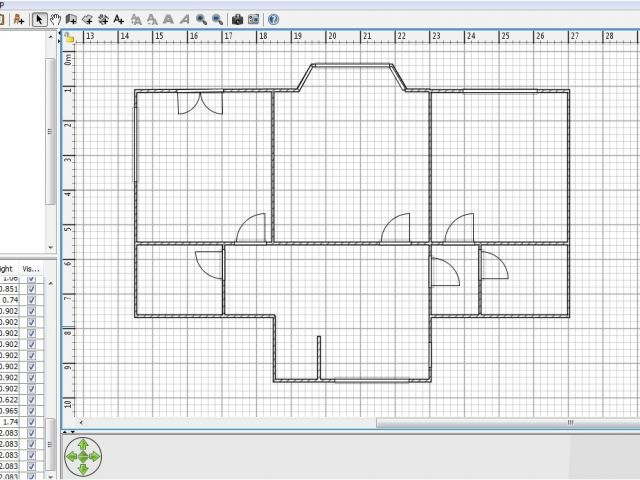Pick the Create dimensions tool
Image resolution: width=640 pixels, height=480 pixels.
[103, 19]
